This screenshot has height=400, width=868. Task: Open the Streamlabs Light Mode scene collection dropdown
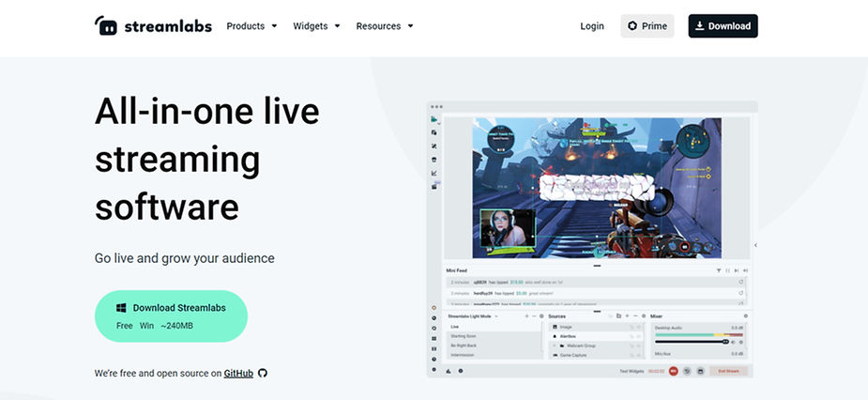[x=473, y=315]
